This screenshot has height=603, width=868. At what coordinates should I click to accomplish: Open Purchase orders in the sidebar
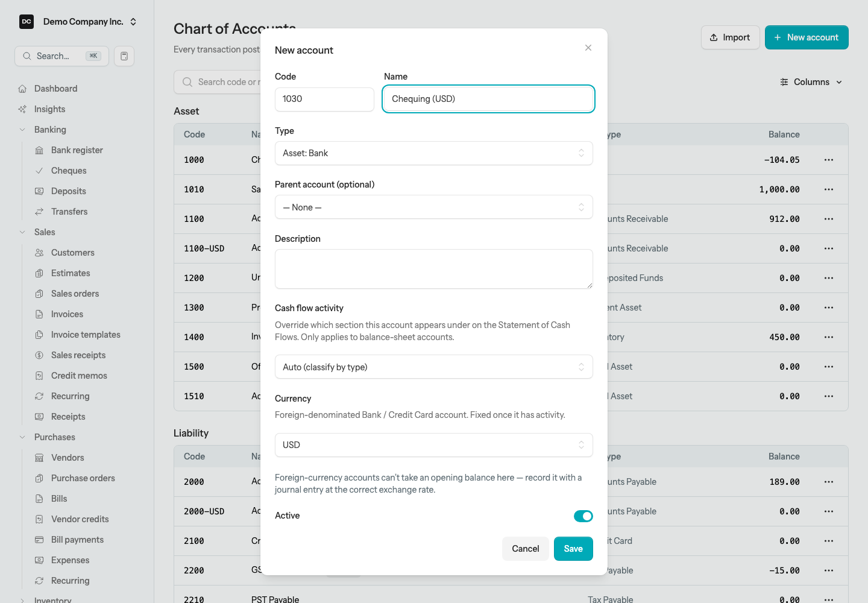[x=83, y=478]
